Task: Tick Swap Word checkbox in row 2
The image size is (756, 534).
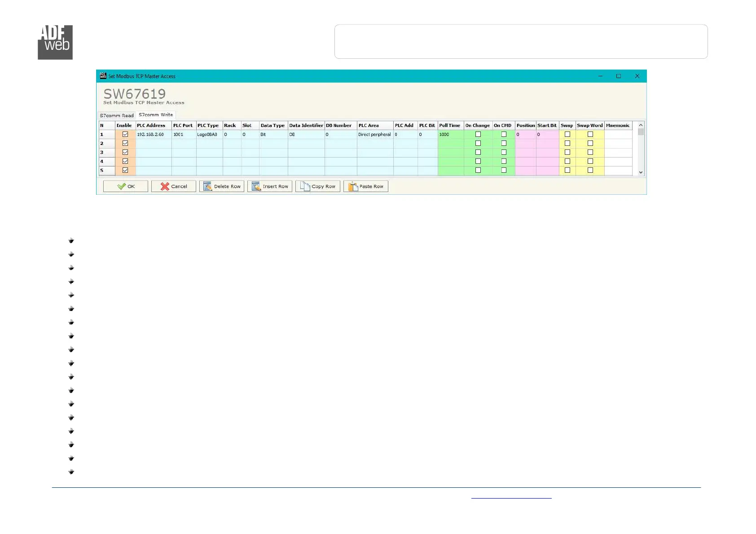Action: pos(590,143)
